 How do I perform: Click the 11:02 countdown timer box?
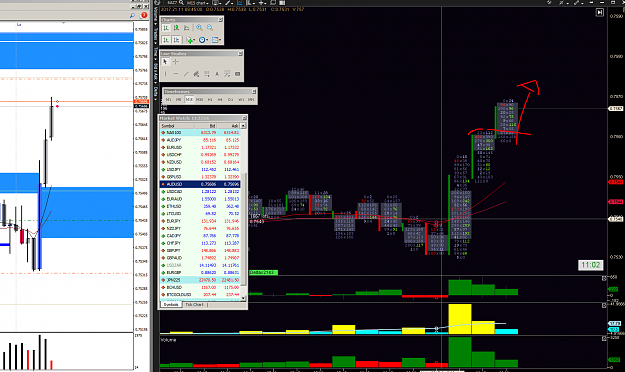(590, 265)
